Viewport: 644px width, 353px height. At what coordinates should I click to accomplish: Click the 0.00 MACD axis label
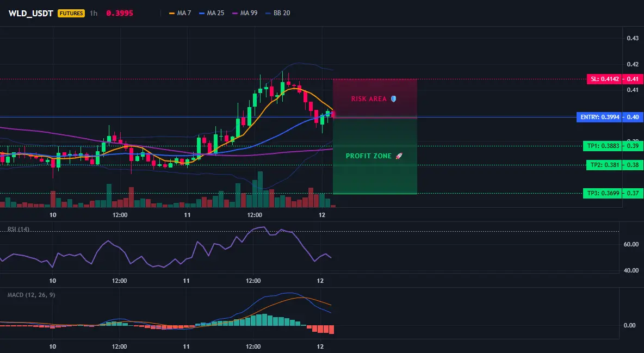(630, 325)
